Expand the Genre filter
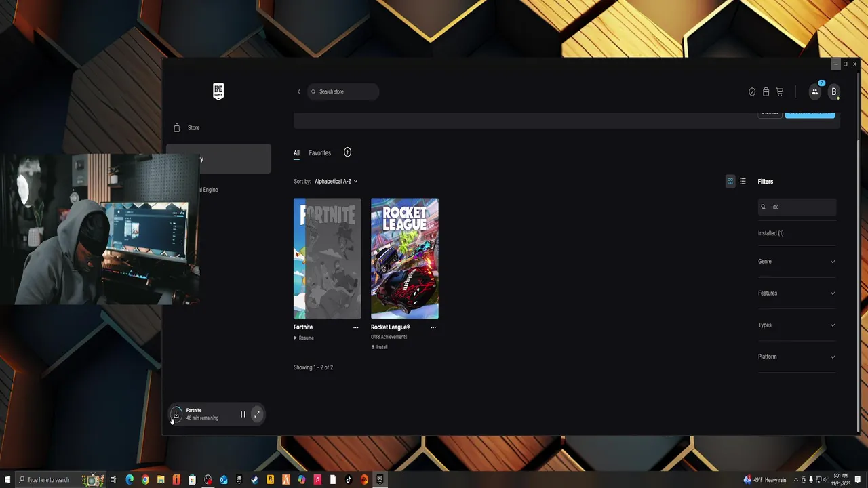Image resolution: width=868 pixels, height=488 pixels. (797, 262)
